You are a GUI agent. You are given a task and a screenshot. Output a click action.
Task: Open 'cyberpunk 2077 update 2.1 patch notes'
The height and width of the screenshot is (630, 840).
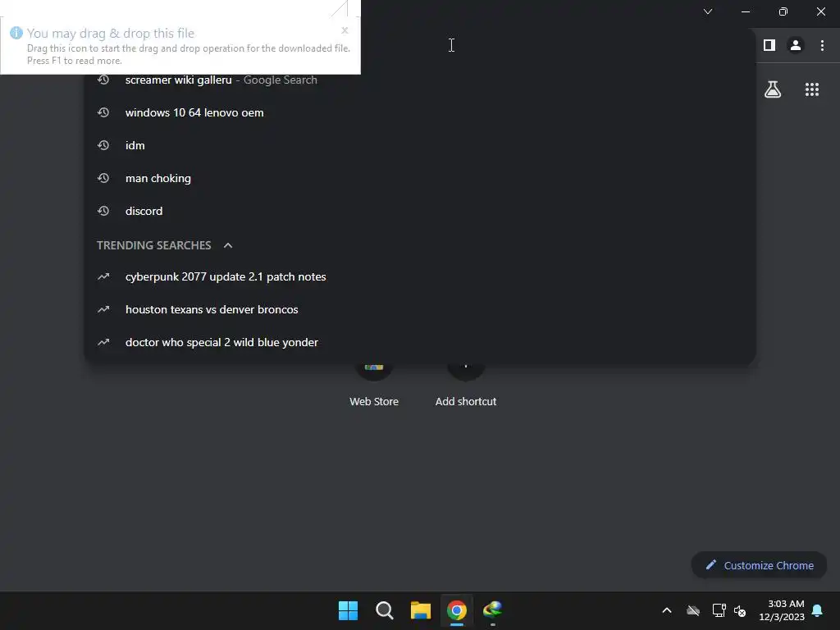point(420,276)
